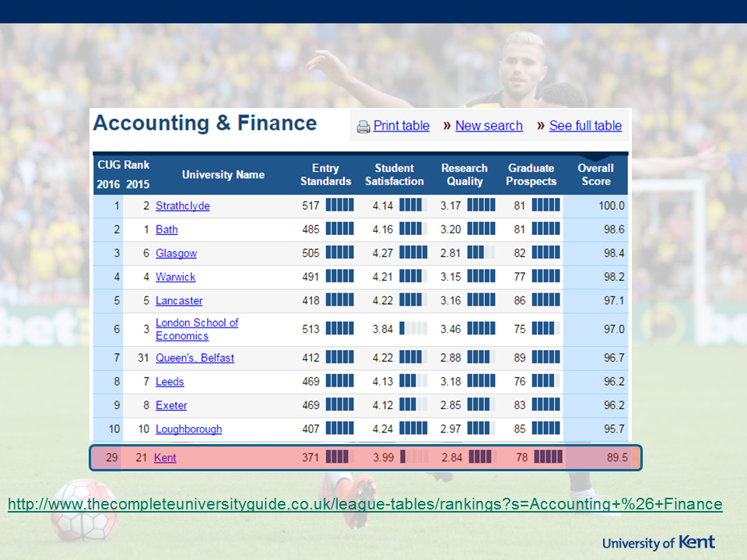The image size is (747, 560).
Task: Click the Queen's, Belfast link
Action: [195, 358]
